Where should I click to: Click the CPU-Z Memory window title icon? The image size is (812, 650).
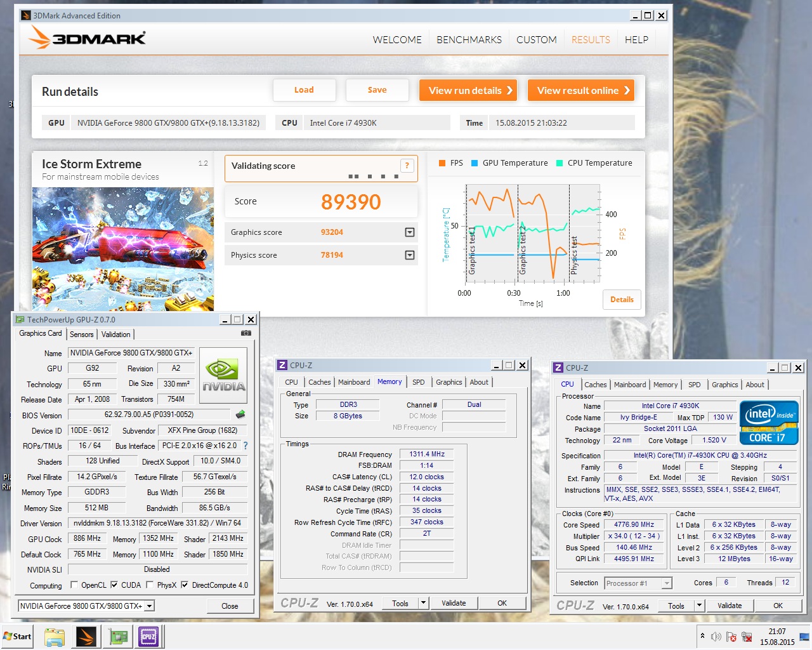[283, 365]
